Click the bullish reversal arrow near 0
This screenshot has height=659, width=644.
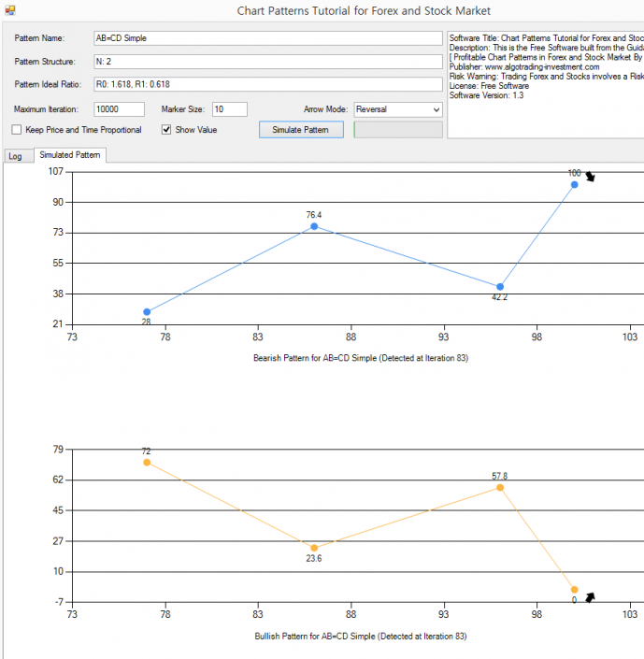pos(590,596)
